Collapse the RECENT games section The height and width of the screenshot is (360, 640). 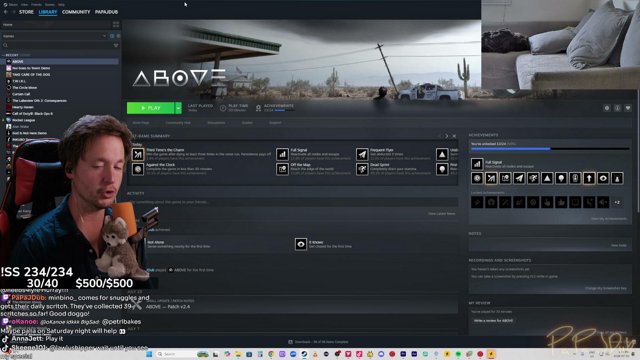(x=3, y=55)
